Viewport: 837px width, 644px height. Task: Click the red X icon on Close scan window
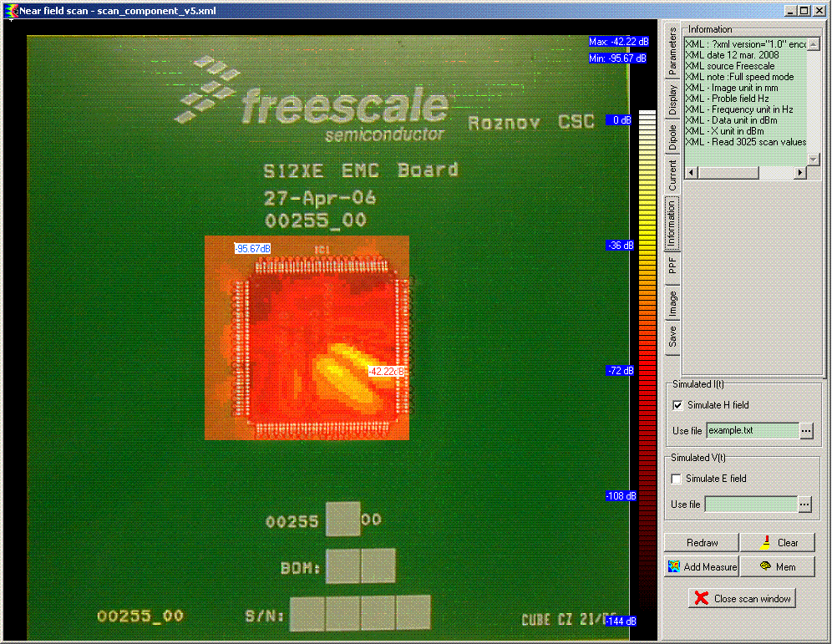tap(702, 598)
